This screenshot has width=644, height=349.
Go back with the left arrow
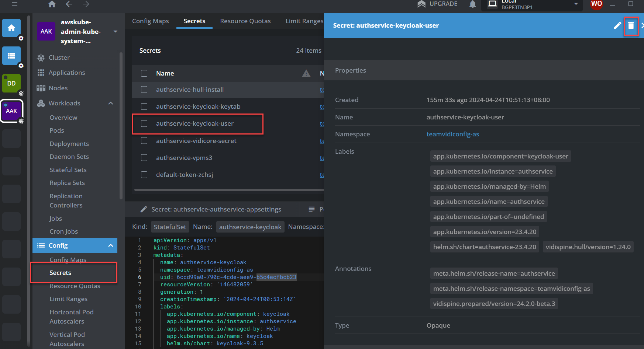click(x=69, y=4)
